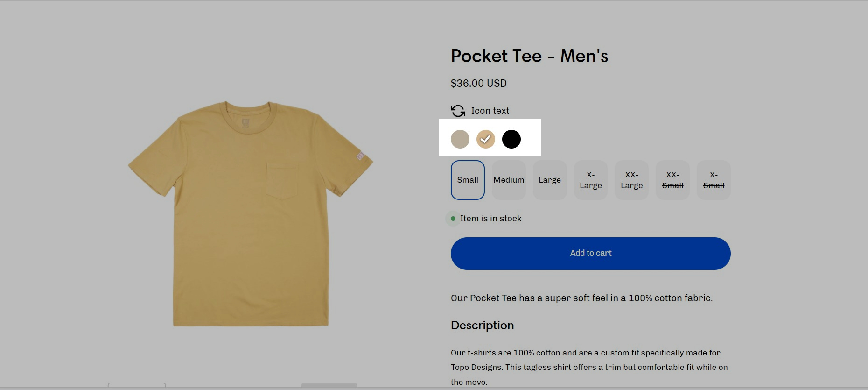This screenshot has width=868, height=390.
Task: Click the checked tan color swatch
Action: (485, 139)
